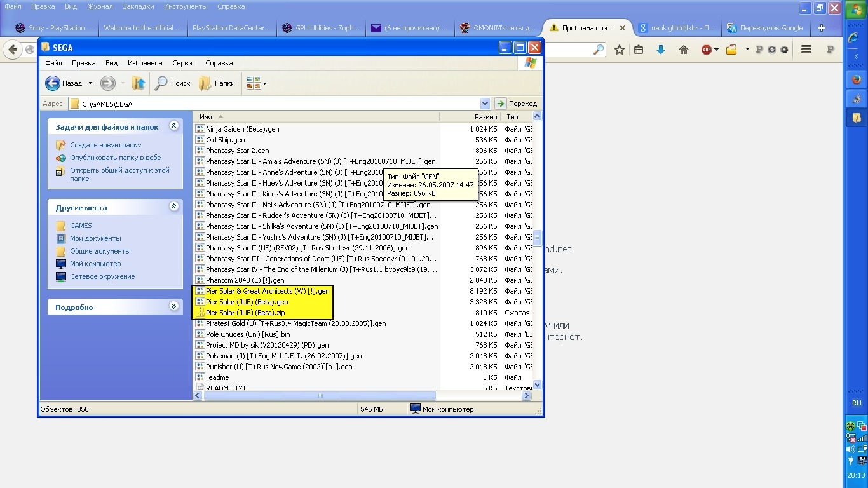868x488 pixels.
Task: Click the Adblock Plus ABP icon
Action: [706, 50]
